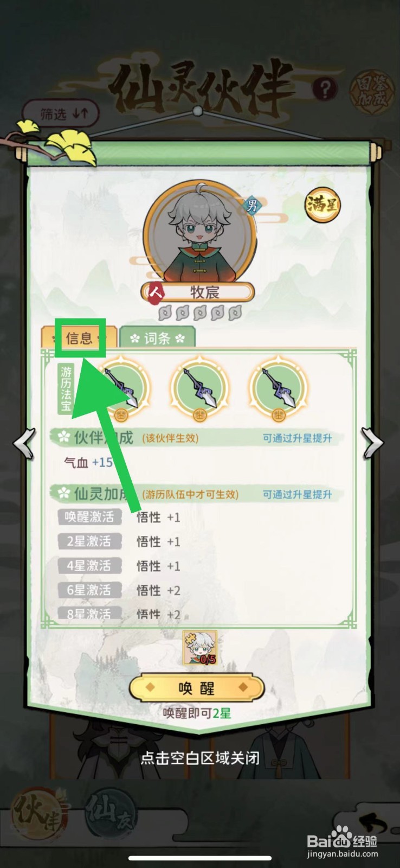Screen dimensions: 400x868
Task: Tap the 满星 gold badge
Action: [x=323, y=205]
